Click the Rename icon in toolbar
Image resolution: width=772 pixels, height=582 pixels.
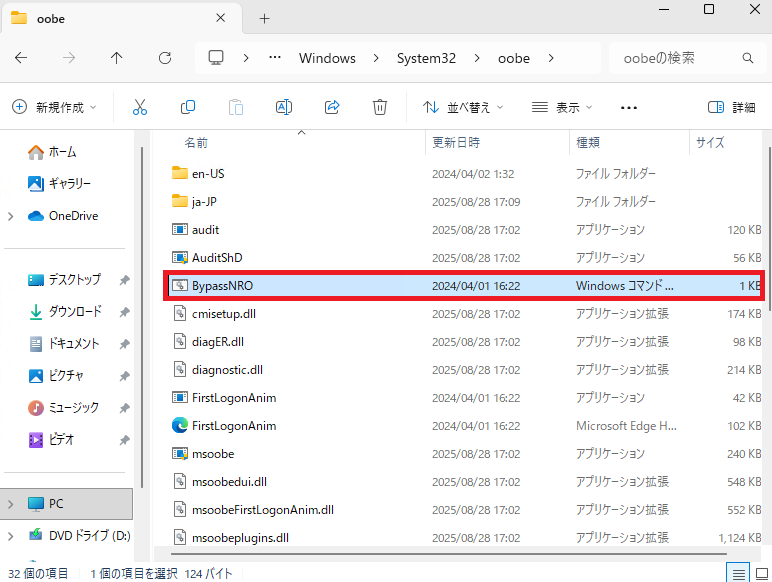pos(284,107)
